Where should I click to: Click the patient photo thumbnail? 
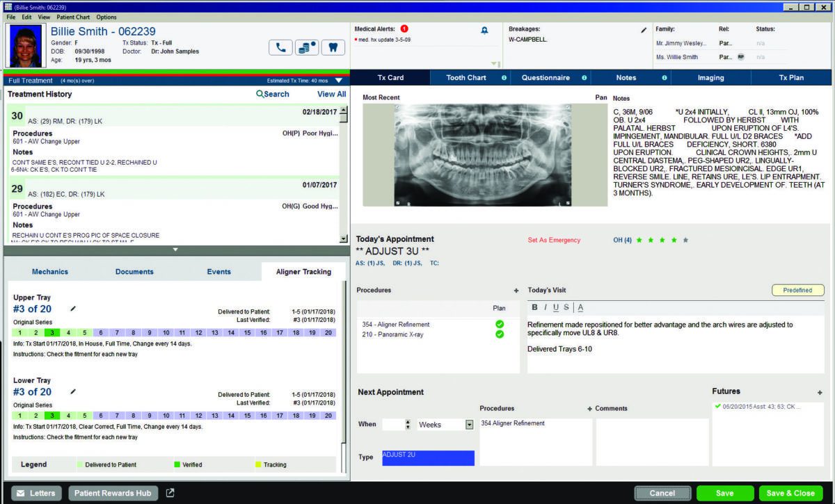pos(26,47)
